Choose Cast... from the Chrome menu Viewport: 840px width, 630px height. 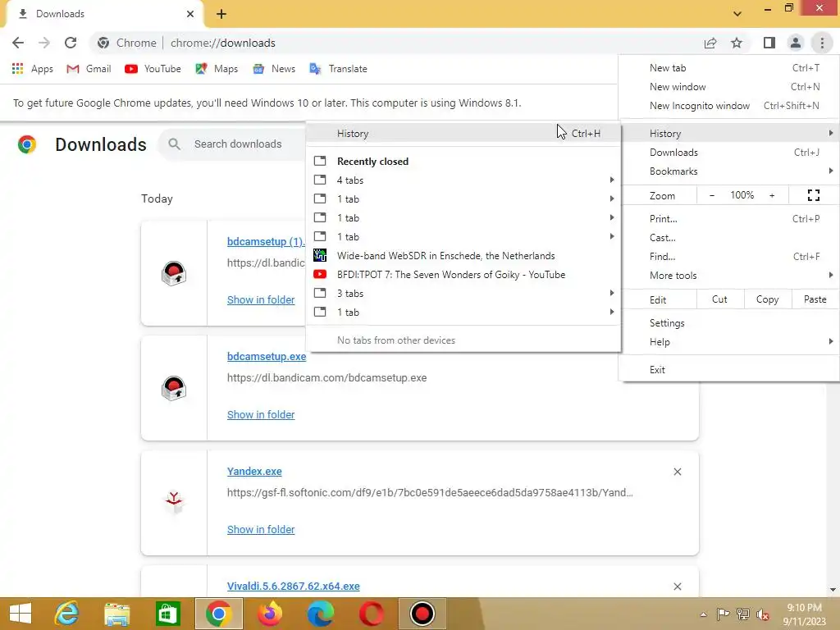coord(728,237)
